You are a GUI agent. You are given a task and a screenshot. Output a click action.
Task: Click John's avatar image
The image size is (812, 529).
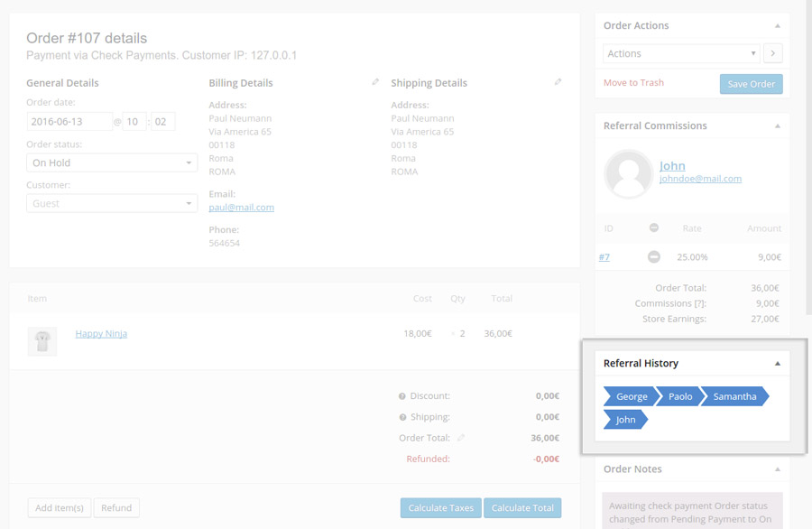[628, 173]
